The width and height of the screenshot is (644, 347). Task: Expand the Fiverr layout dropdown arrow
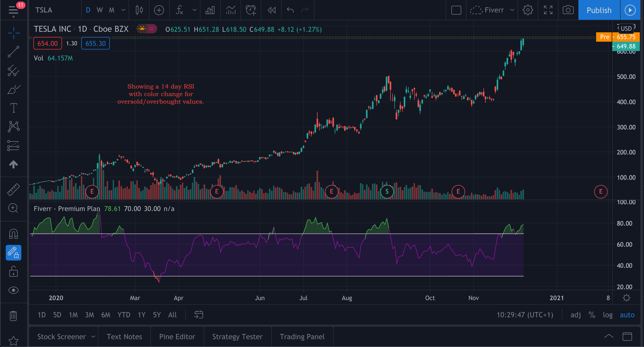[x=512, y=10]
